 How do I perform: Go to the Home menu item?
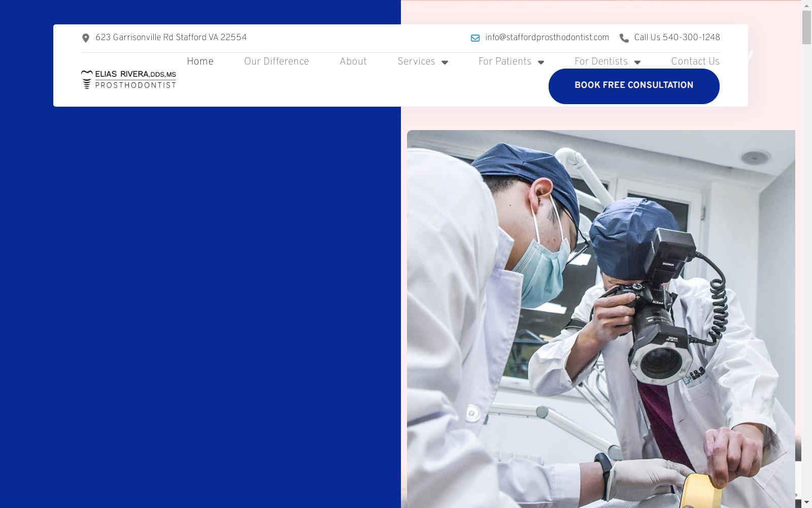click(200, 61)
